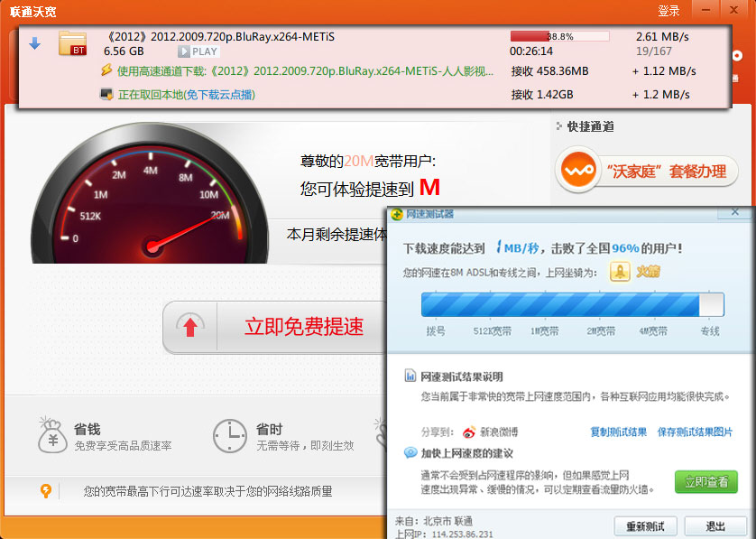This screenshot has height=539, width=756.
Task: Click the 来自: 北京市 联通 text
Action: coord(433,521)
